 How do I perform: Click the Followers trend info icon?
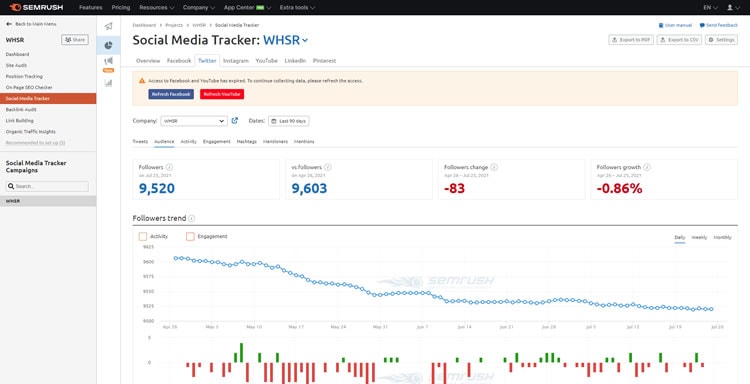tap(192, 218)
